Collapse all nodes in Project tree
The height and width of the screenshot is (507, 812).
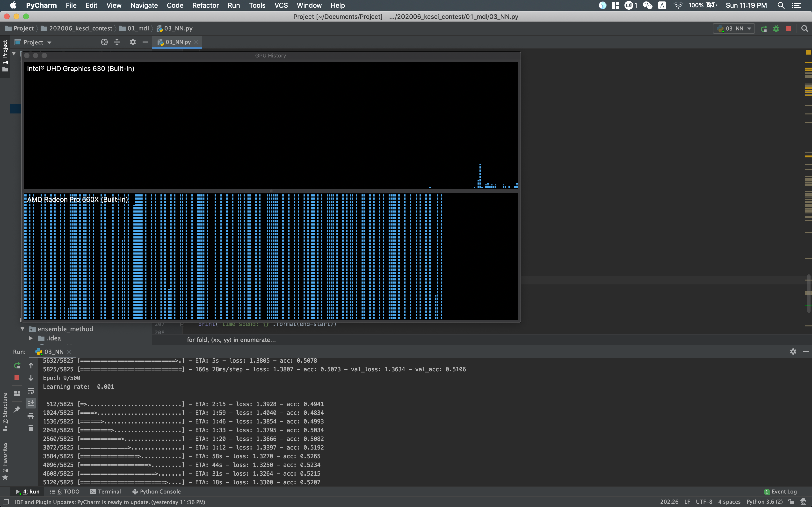coord(117,42)
